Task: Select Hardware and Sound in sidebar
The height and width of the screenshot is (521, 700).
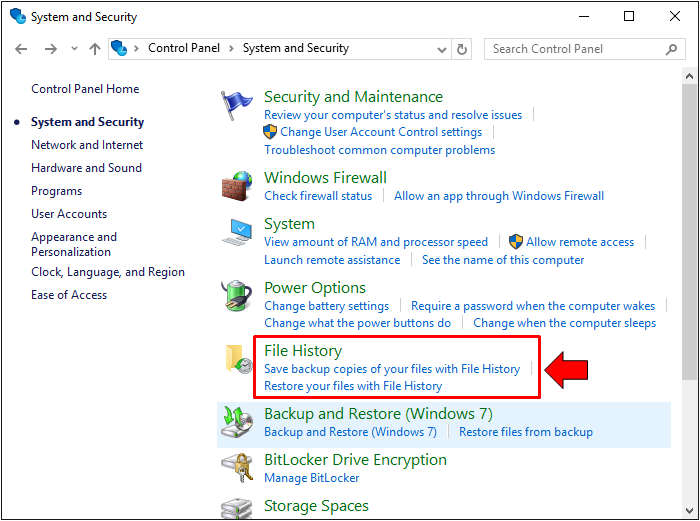Action: pos(86,168)
